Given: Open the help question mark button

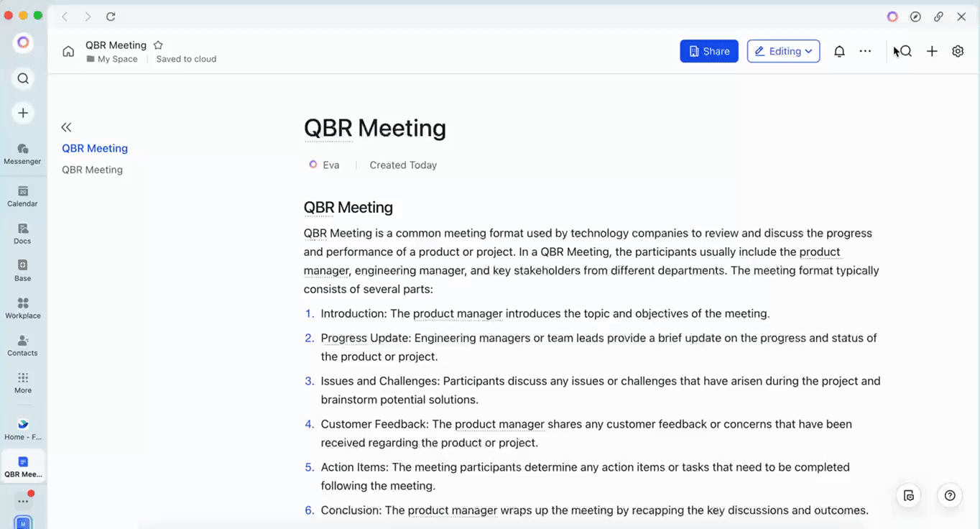Looking at the screenshot, I should tap(950, 495).
